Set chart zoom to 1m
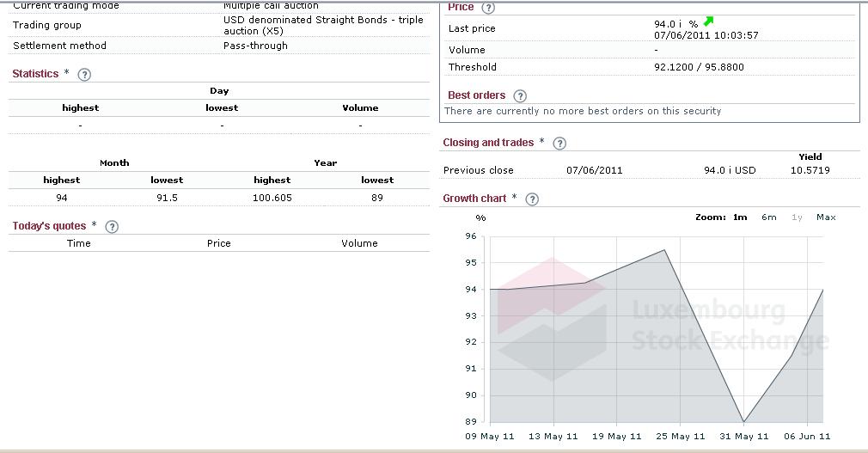 [740, 217]
